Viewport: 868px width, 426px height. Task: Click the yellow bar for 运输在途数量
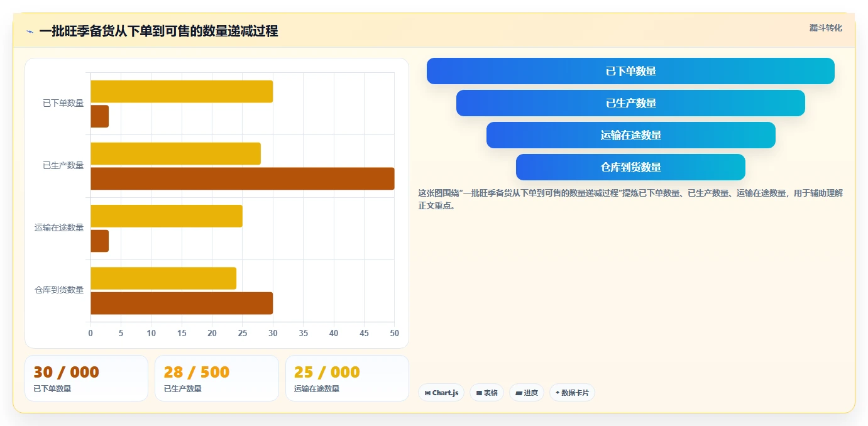pyautogui.click(x=167, y=216)
